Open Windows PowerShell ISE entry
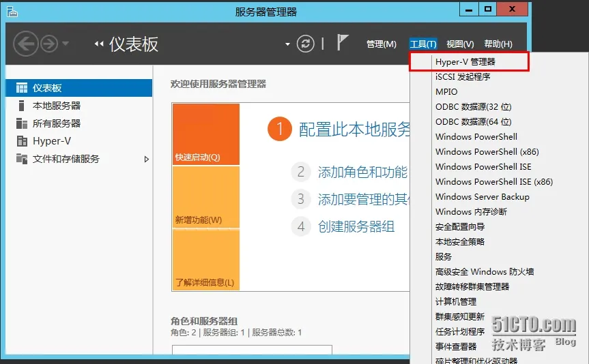Viewport: 589px width, 364px height. pyautogui.click(x=483, y=166)
